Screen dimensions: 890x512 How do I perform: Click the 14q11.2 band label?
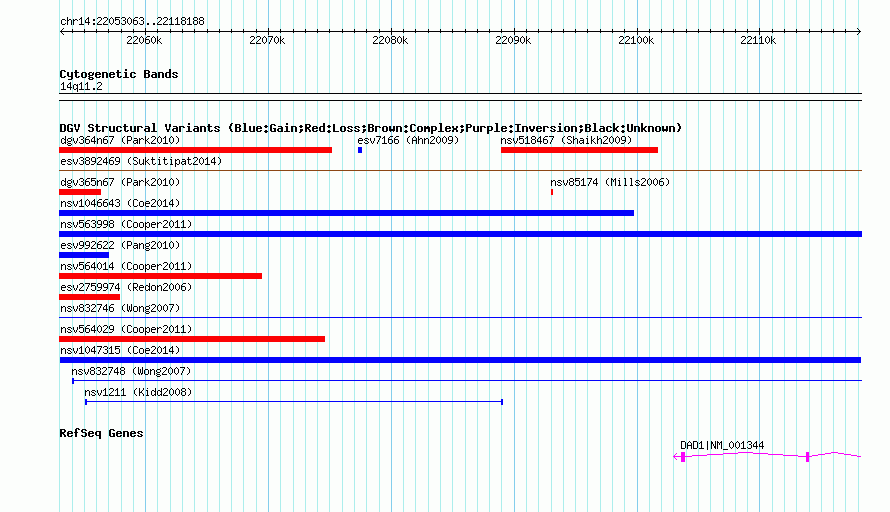coord(81,87)
